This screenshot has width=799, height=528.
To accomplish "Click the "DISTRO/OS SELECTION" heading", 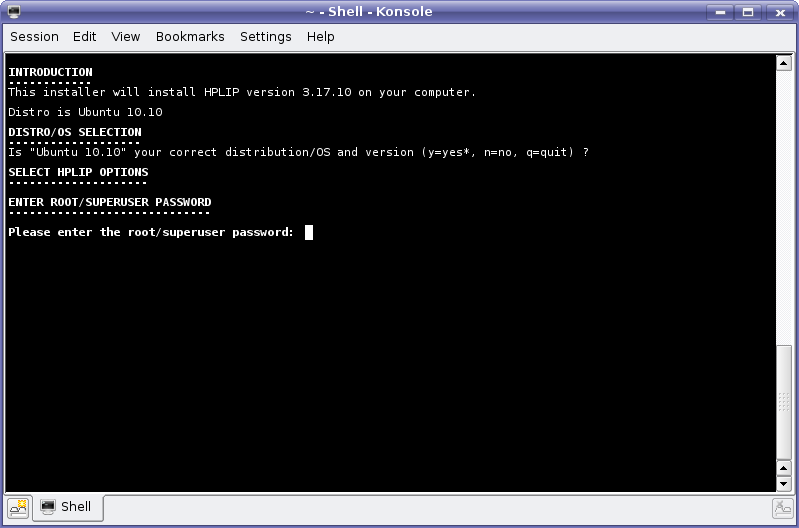I will coord(75,132).
